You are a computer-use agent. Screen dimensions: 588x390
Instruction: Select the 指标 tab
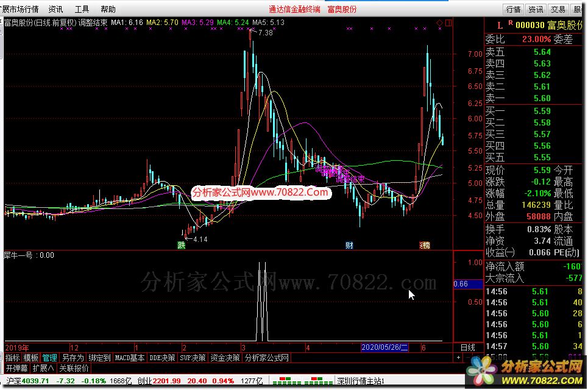[13, 358]
